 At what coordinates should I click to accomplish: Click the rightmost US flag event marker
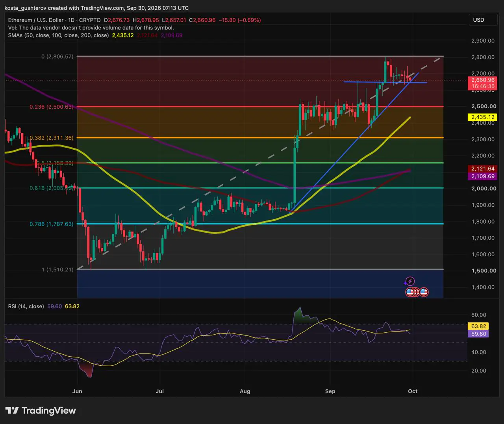[x=424, y=292]
